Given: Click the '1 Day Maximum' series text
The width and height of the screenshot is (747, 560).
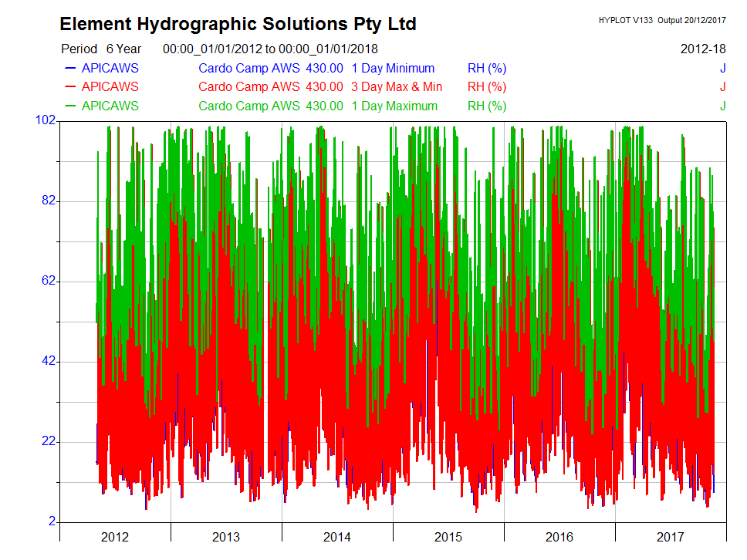Looking at the screenshot, I should 394,106.
